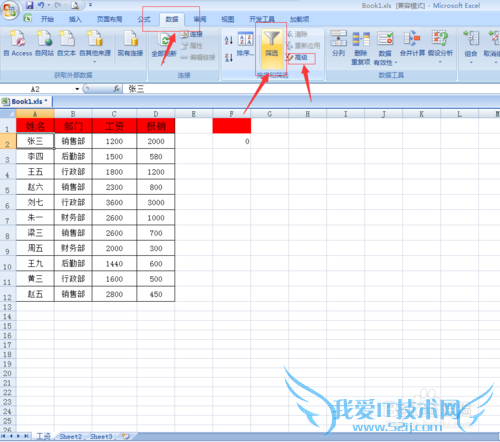Open Advanced filter options
This screenshot has height=442, width=500.
click(x=297, y=57)
